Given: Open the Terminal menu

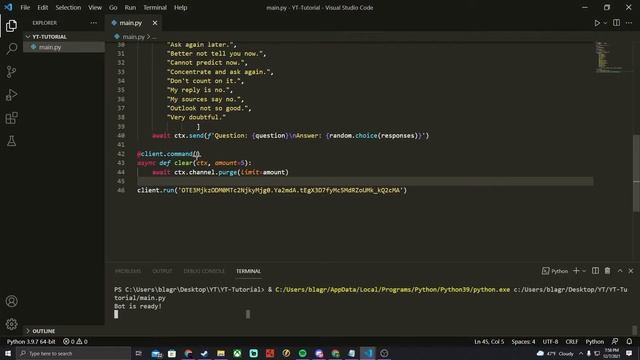Looking at the screenshot, I should (x=155, y=7).
